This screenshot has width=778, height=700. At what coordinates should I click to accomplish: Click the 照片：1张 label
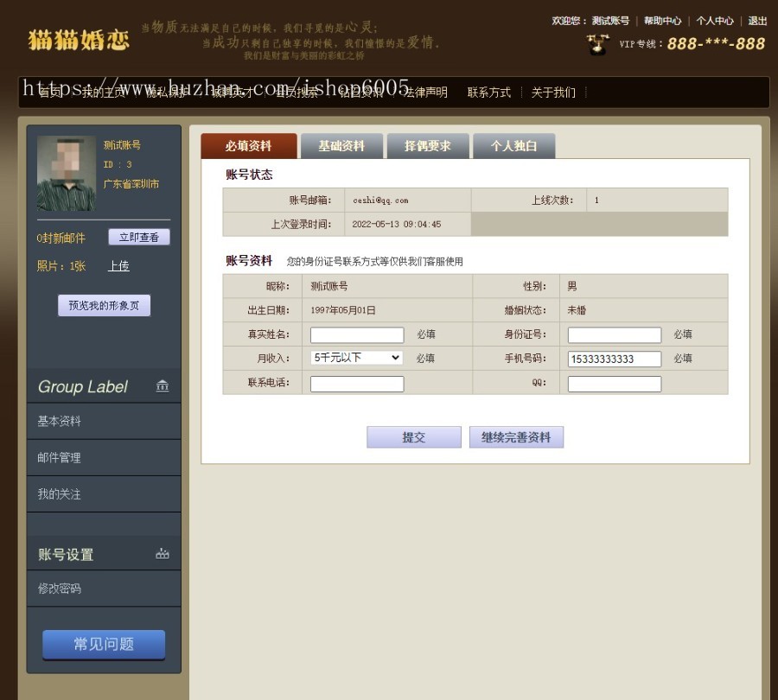point(61,266)
